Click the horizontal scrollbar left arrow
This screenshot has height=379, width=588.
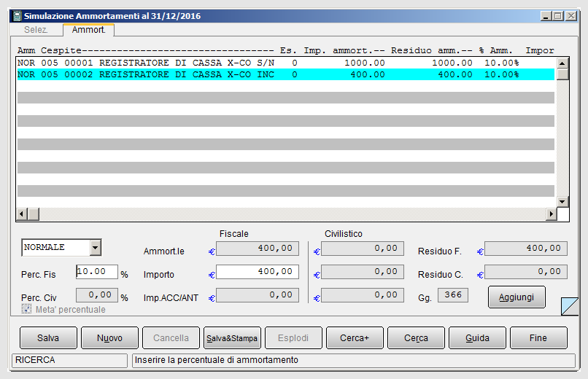[22, 214]
